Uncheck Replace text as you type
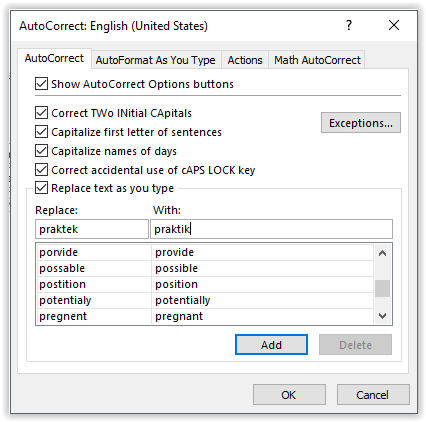The width and height of the screenshot is (426, 422). [x=41, y=188]
